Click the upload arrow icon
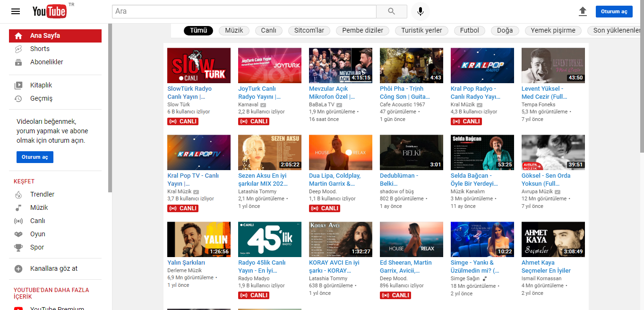The image size is (644, 310). [x=583, y=11]
